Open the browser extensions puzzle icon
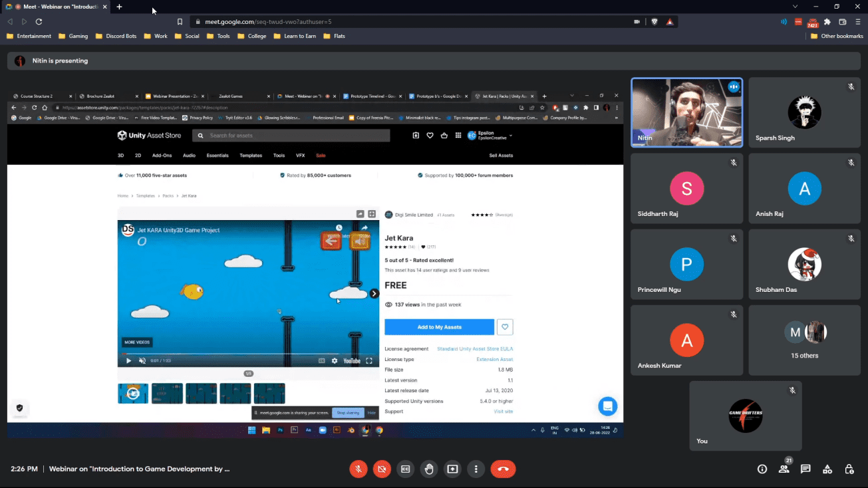The width and height of the screenshot is (868, 488). point(827,21)
